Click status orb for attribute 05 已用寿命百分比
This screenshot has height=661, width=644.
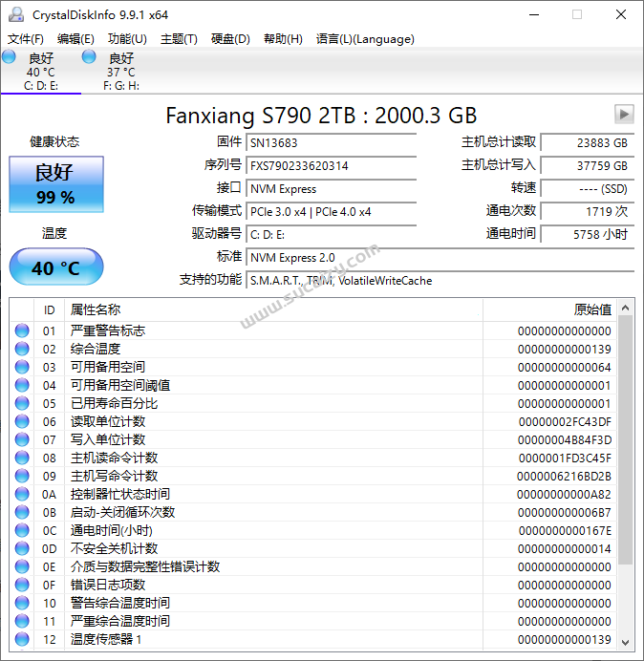pyautogui.click(x=22, y=403)
